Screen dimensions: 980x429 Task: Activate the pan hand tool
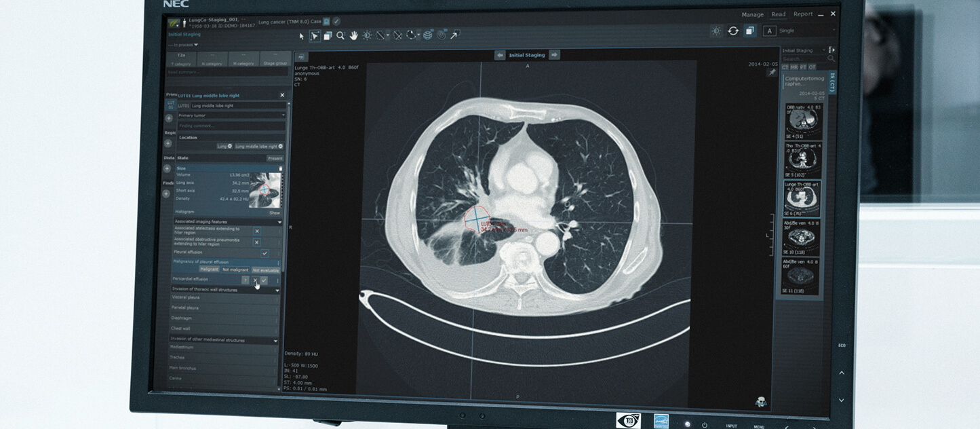(x=353, y=36)
